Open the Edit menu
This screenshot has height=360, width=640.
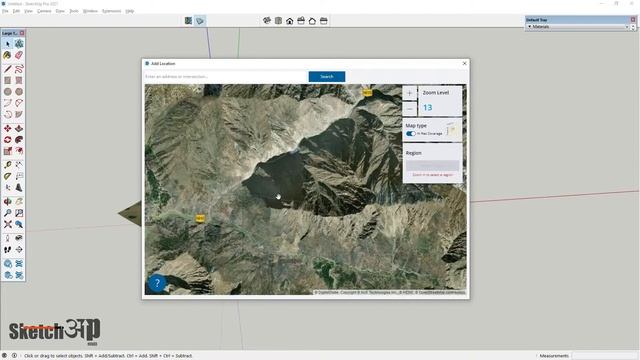pos(16,11)
